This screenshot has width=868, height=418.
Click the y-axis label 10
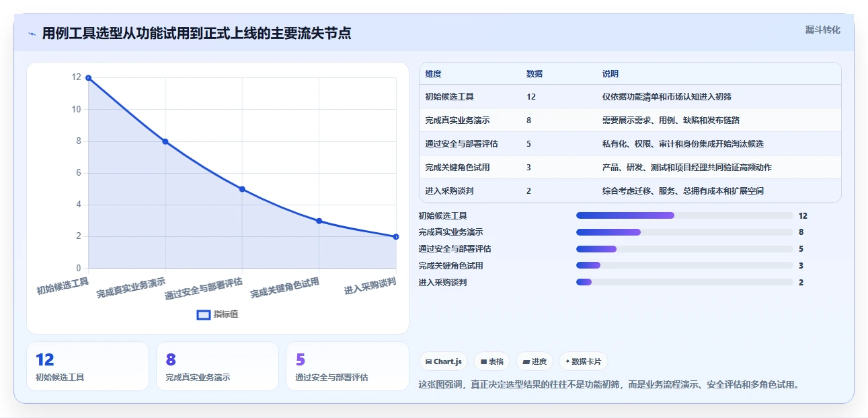point(77,110)
